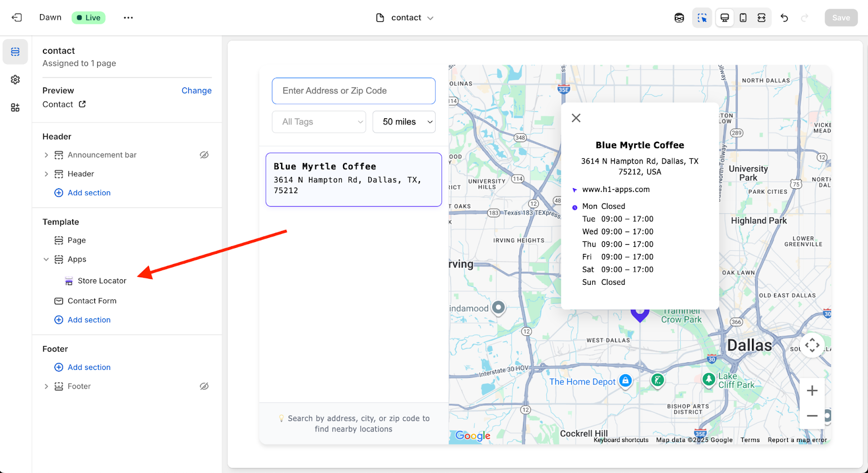This screenshot has height=473, width=868.
Task: Open the app embeds icon in sidebar
Action: point(15,107)
